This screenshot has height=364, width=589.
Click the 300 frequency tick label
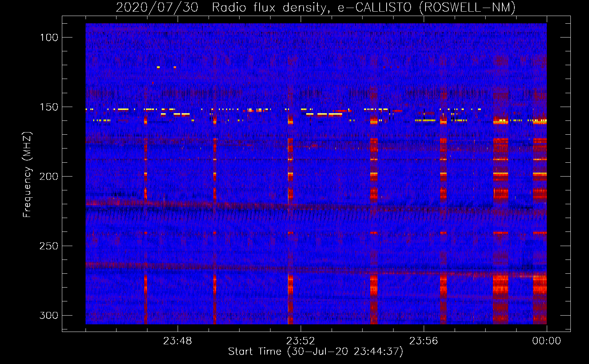point(49,315)
